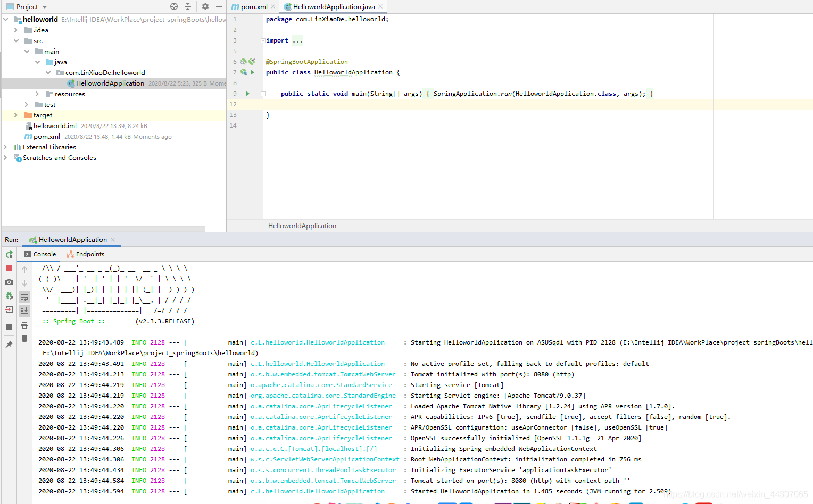
Task: Click w.s.c.ServletWebServerApplicationContext logger text
Action: click(x=325, y=459)
